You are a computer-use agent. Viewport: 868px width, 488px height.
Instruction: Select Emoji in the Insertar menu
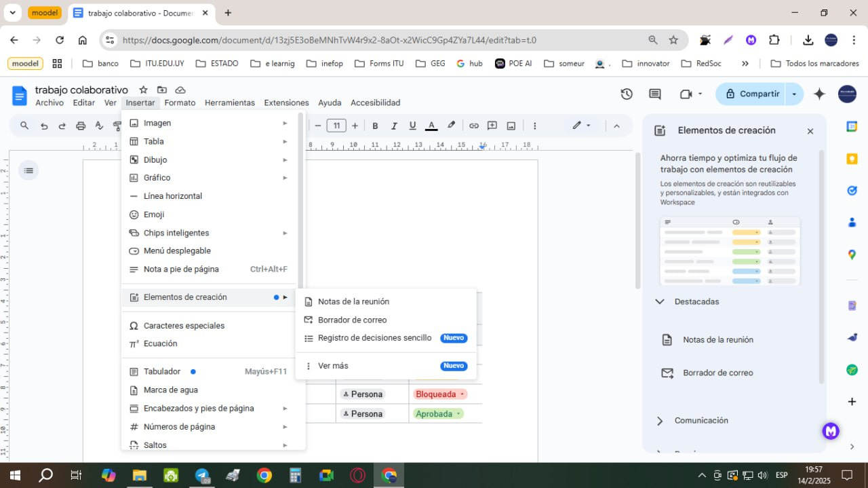[209, 214]
